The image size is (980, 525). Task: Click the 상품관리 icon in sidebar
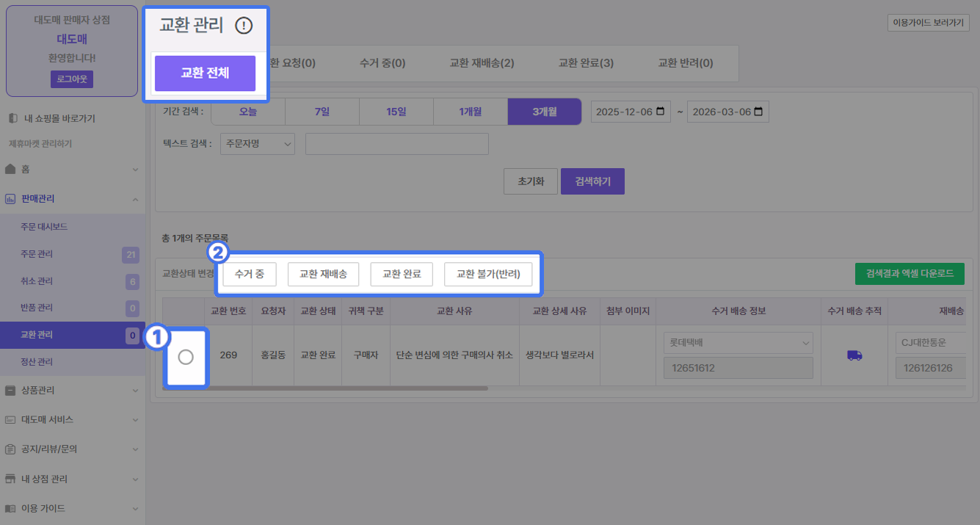tap(10, 391)
